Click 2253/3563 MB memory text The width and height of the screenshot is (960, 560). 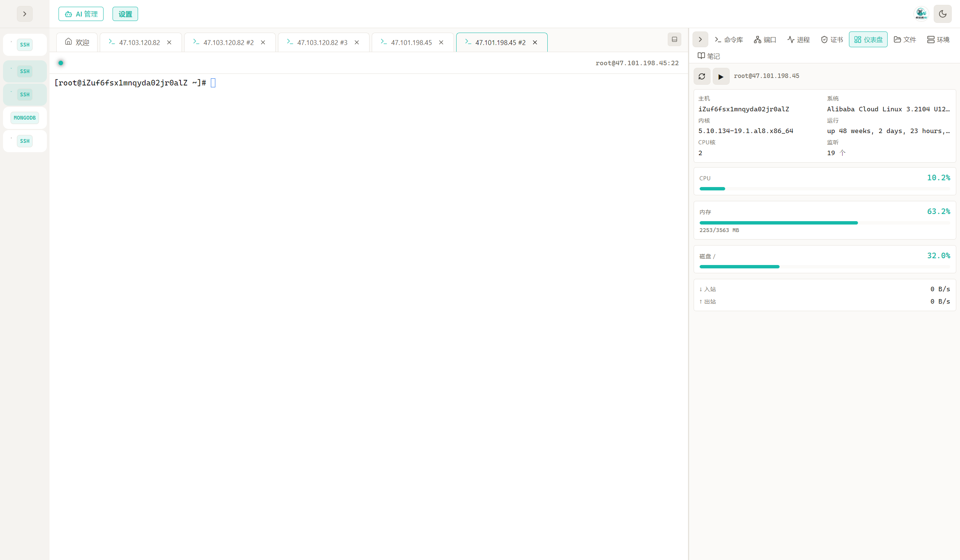click(x=719, y=230)
